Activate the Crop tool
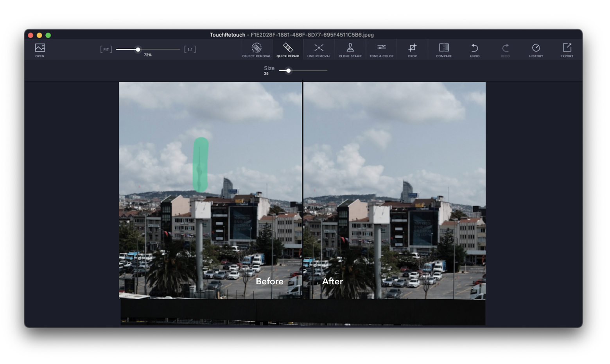Viewport: 610px width, 364px height. [x=412, y=50]
